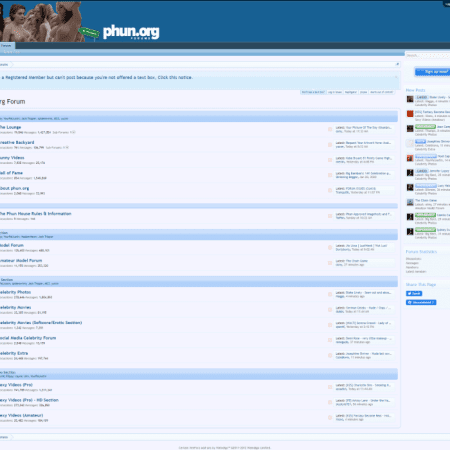Expand Creative Backyard Sub-Forums popup
This screenshot has height=450, width=450.
point(57,147)
